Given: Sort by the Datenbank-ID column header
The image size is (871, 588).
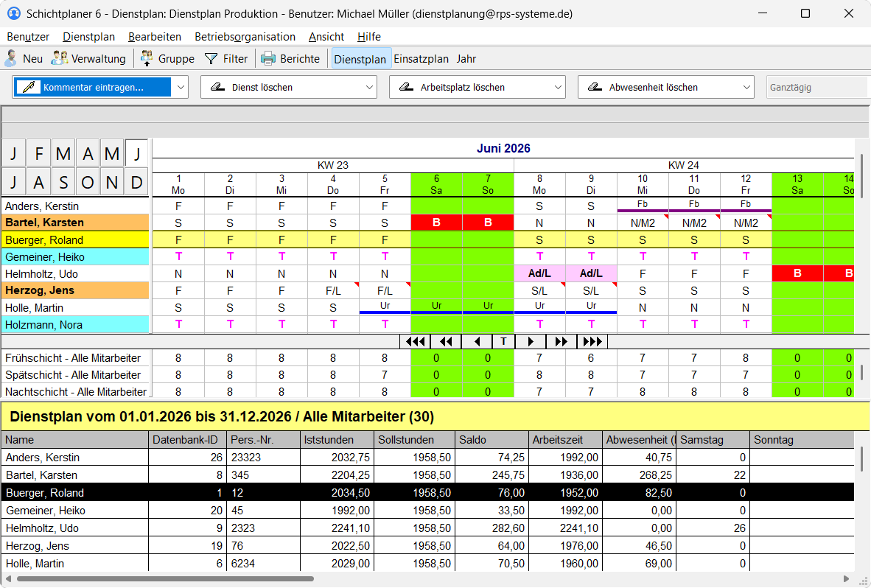Looking at the screenshot, I should [x=188, y=440].
